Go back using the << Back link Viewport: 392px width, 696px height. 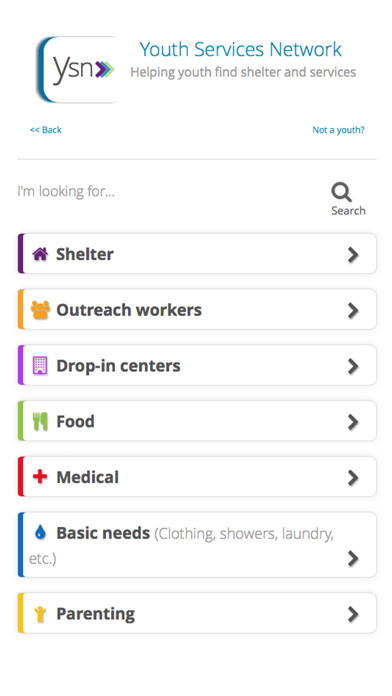(x=46, y=130)
